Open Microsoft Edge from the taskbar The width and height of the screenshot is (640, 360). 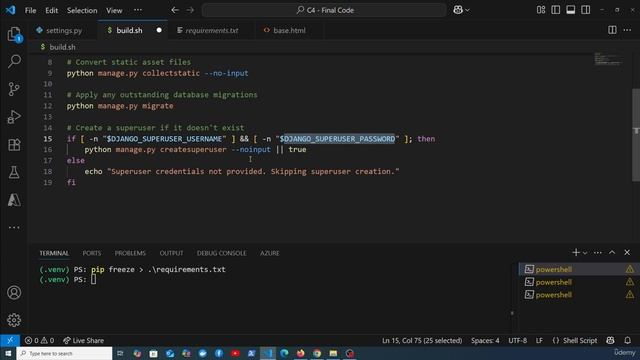pyautogui.click(x=284, y=353)
